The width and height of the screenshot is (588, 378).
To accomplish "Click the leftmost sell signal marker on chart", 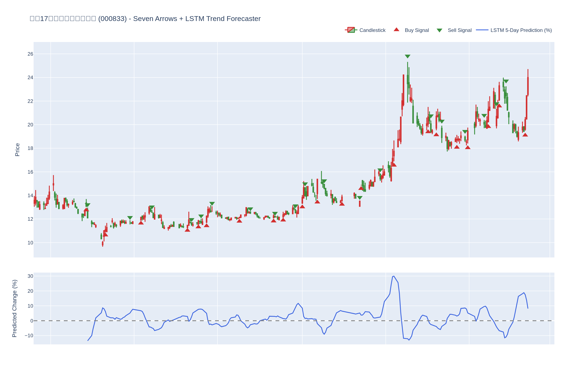I will tap(88, 205).
